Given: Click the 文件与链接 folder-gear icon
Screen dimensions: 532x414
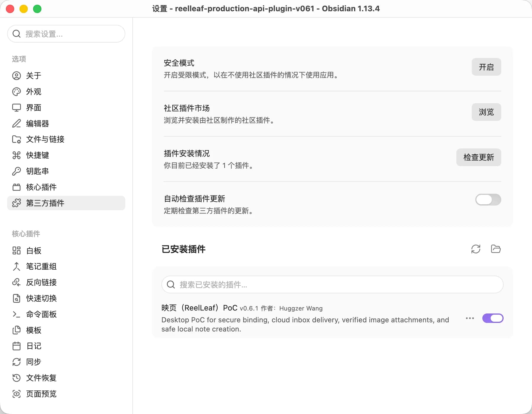Looking at the screenshot, I should click(x=17, y=139).
